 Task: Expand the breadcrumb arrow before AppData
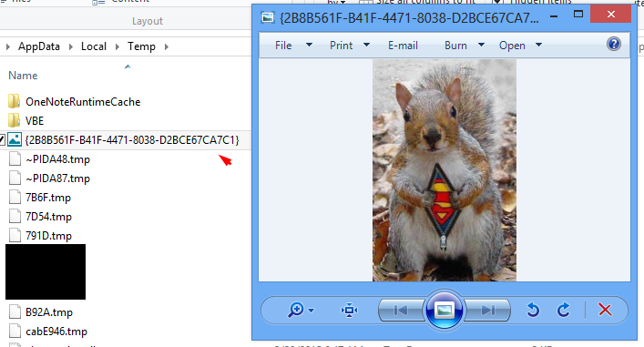point(8,46)
